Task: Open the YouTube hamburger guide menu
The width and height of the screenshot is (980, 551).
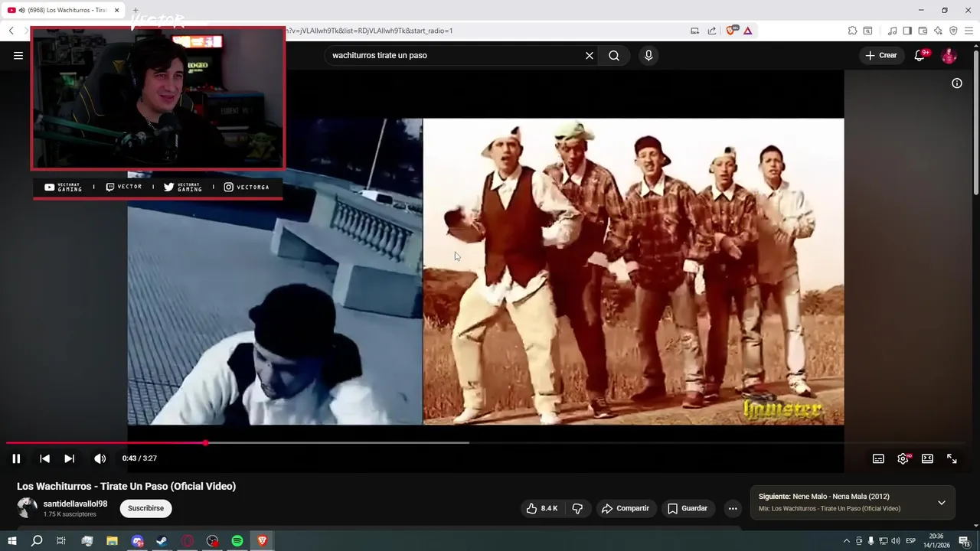Action: pyautogui.click(x=18, y=55)
